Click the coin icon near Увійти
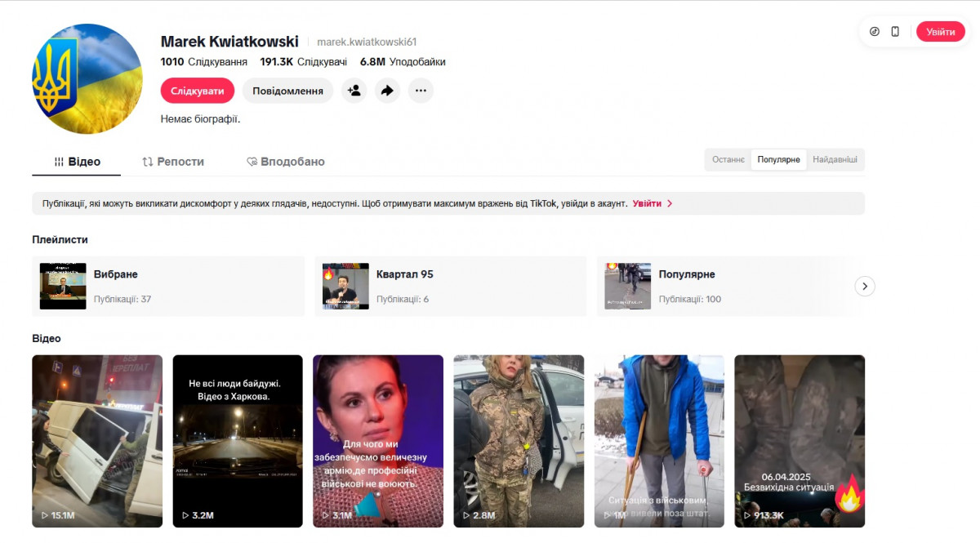The width and height of the screenshot is (980, 543). pyautogui.click(x=875, y=32)
